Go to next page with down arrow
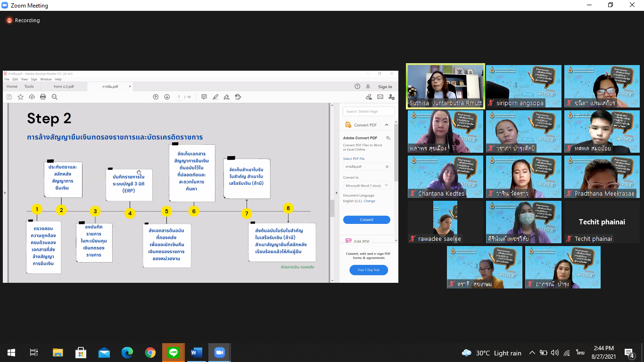The image size is (644, 362). 167,97
